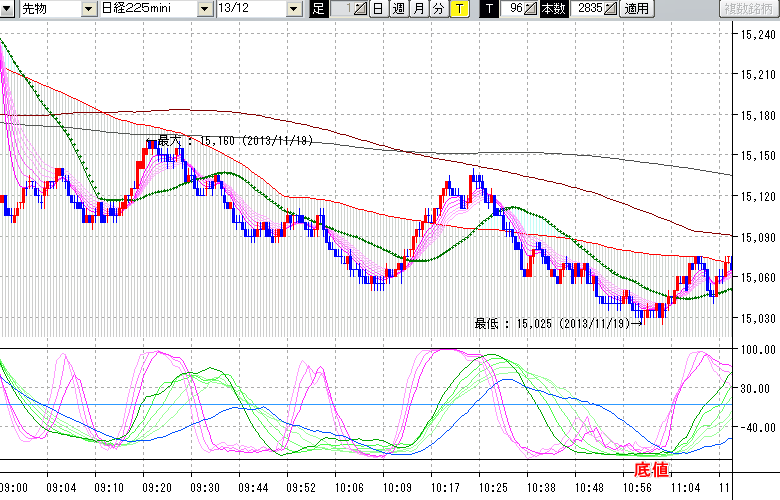The height and width of the screenshot is (500, 780).
Task: Open the 13/12 contract month dropdown
Action: [257, 9]
